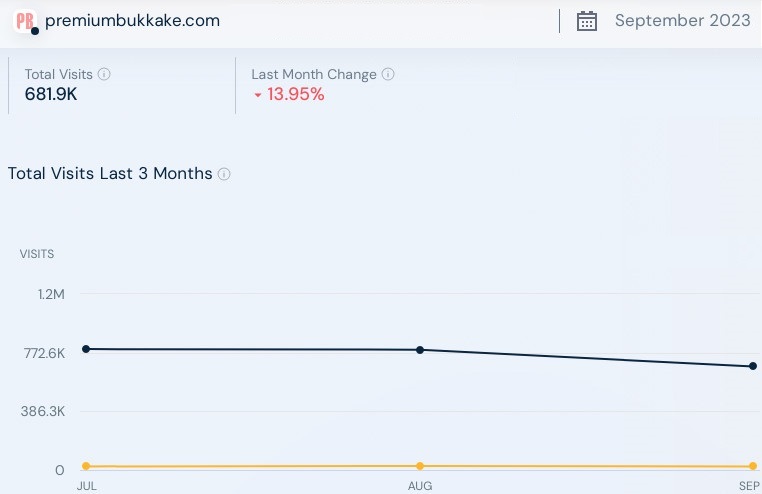Click the 1.2M y-axis label
Image resolution: width=762 pixels, height=494 pixels.
[51, 294]
